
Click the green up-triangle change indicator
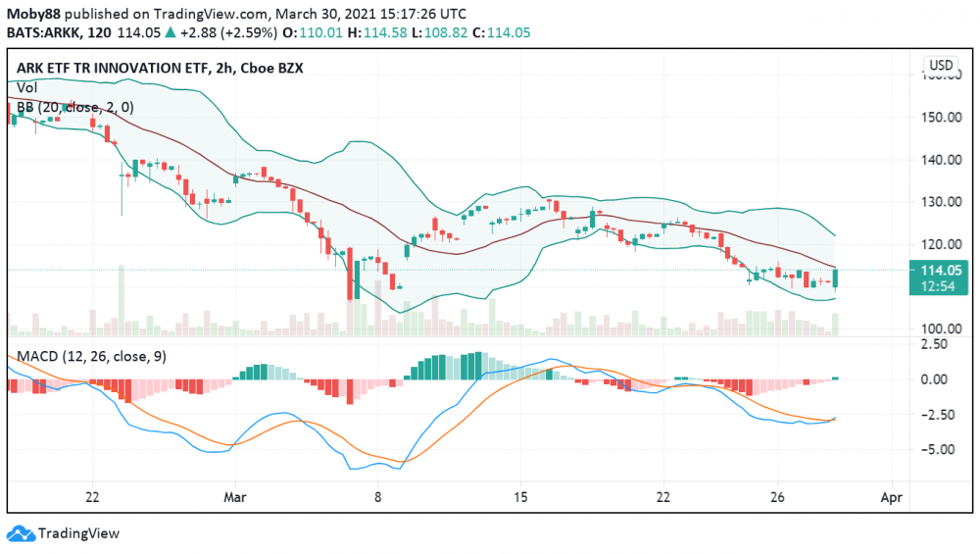pyautogui.click(x=170, y=32)
